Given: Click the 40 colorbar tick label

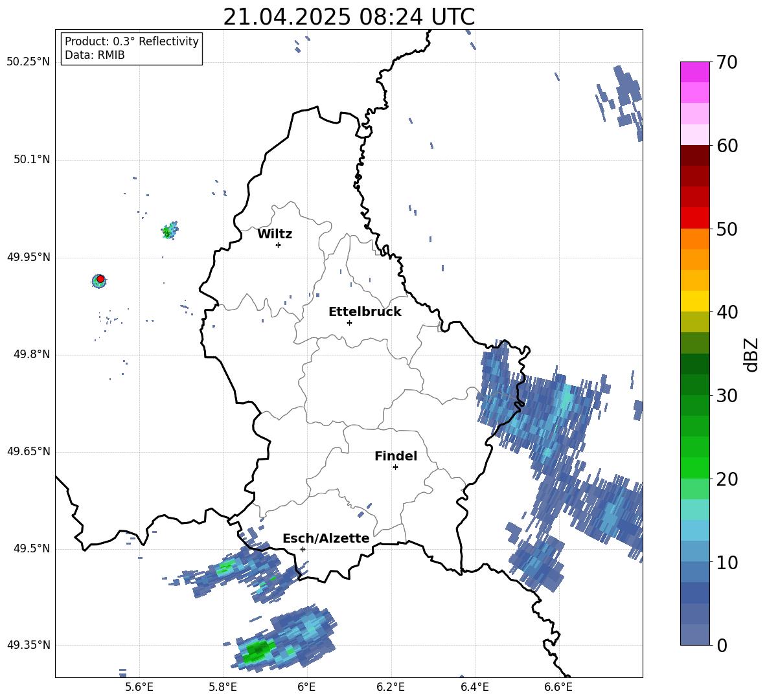Looking at the screenshot, I should (727, 312).
